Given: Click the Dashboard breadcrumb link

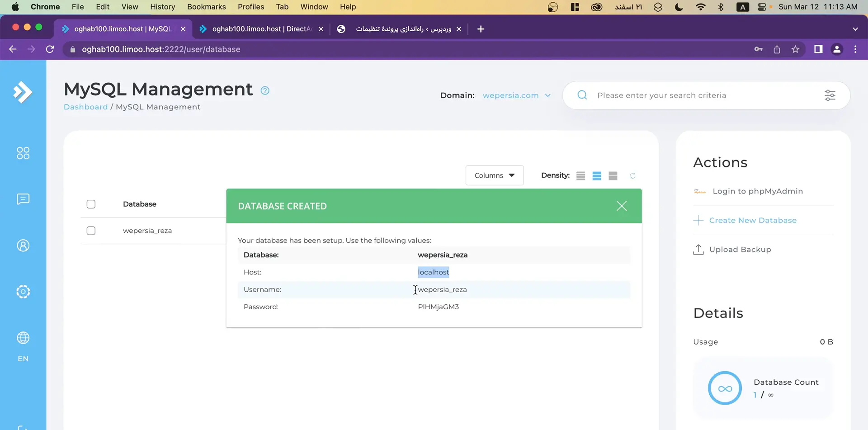Looking at the screenshot, I should click(85, 107).
